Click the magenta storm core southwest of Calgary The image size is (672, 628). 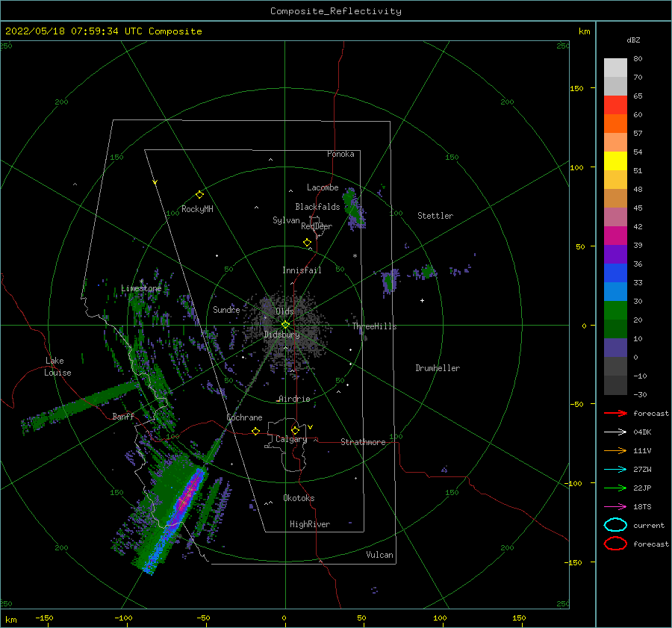point(187,497)
